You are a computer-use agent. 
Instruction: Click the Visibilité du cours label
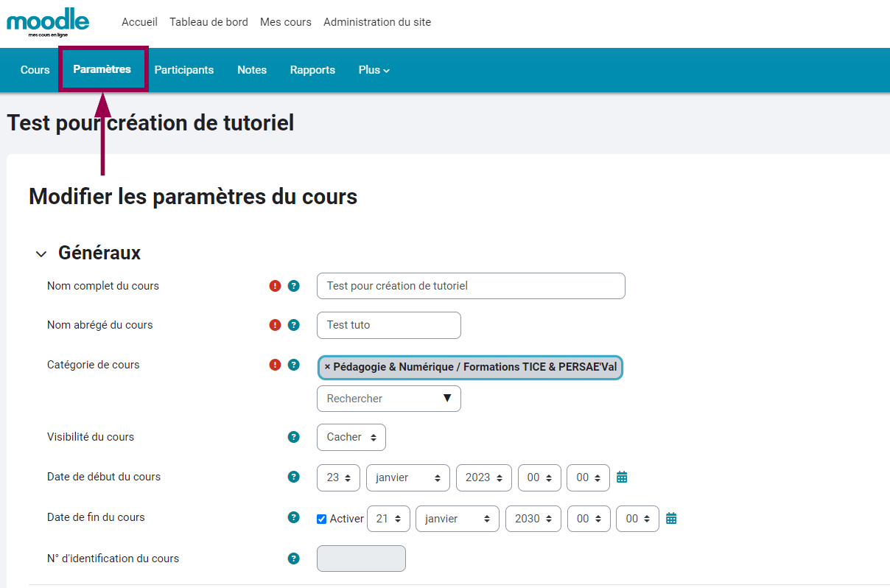[x=91, y=437]
